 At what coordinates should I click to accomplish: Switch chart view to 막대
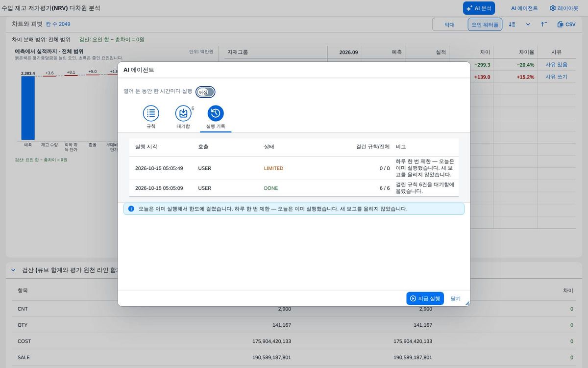[449, 25]
